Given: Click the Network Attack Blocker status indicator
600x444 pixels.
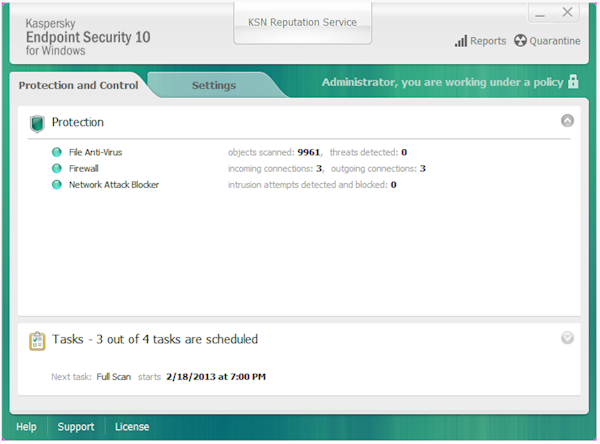Looking at the screenshot, I should coord(57,185).
